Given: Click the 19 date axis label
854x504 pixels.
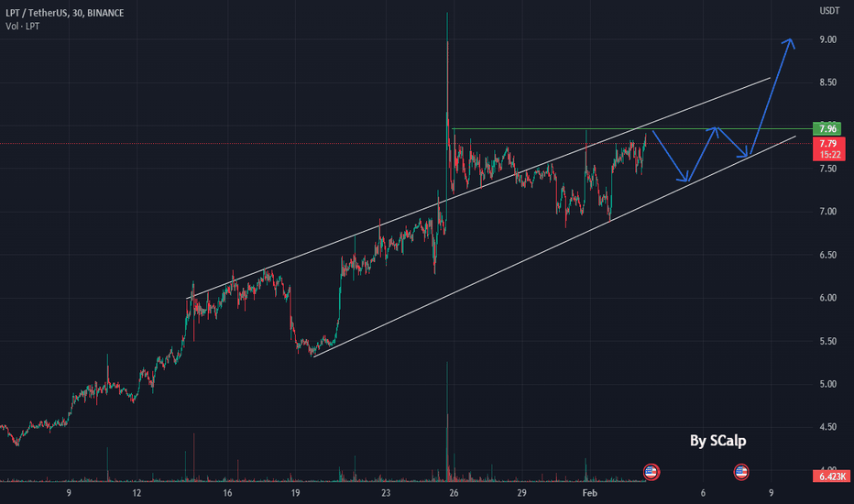Looking at the screenshot, I should point(295,493).
